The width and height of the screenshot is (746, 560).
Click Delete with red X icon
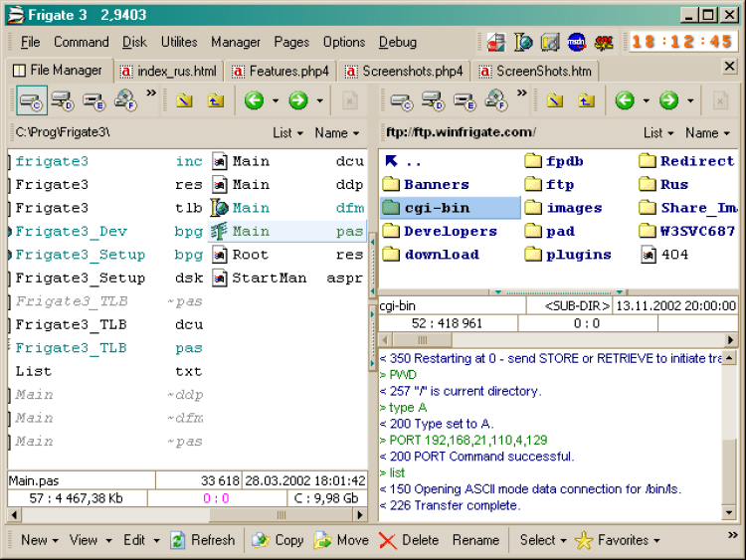(x=409, y=540)
